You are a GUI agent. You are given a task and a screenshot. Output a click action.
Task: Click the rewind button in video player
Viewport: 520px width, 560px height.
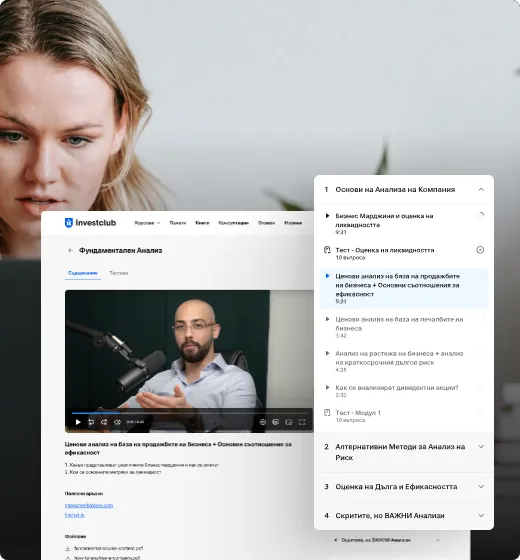[x=91, y=422]
